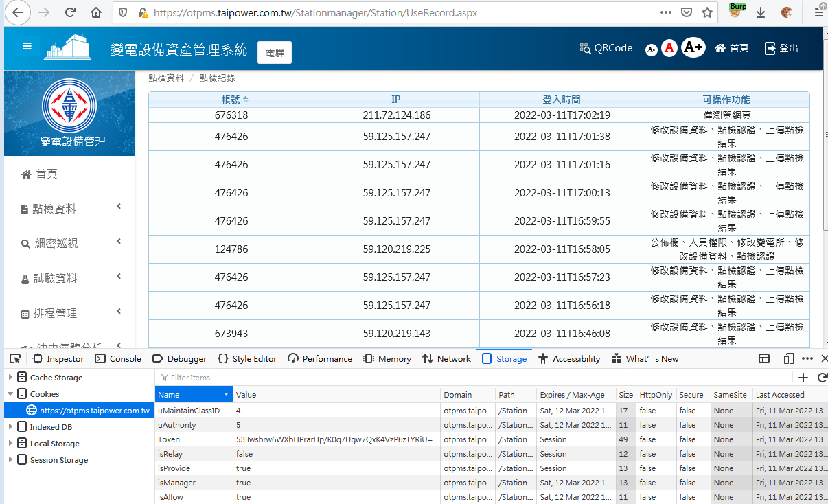828x504 pixels.
Task: Select IP cell 211.72.124.186
Action: [397, 115]
